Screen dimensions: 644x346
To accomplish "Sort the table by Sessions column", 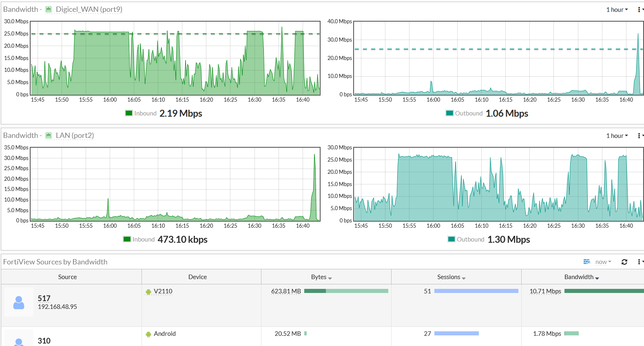I will [451, 277].
